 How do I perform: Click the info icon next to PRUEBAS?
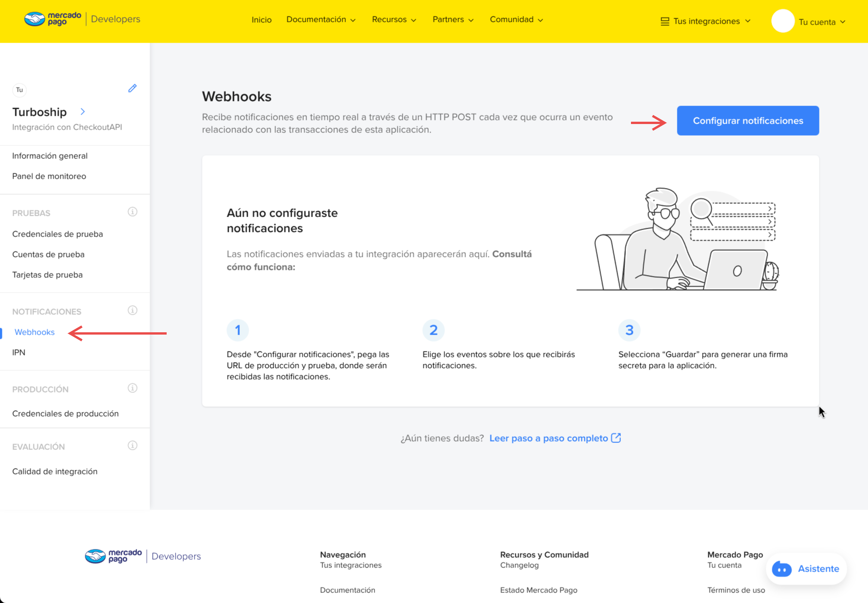(132, 211)
